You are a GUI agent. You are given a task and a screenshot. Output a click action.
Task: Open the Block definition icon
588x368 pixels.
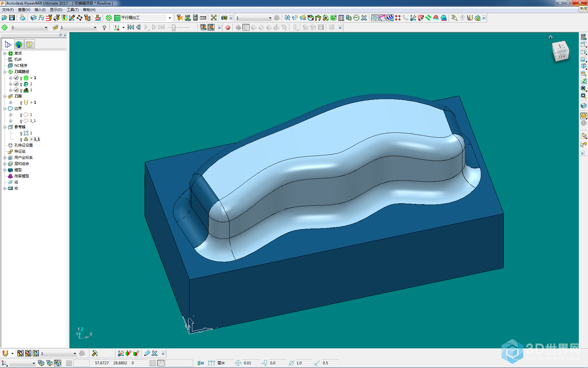(33, 18)
